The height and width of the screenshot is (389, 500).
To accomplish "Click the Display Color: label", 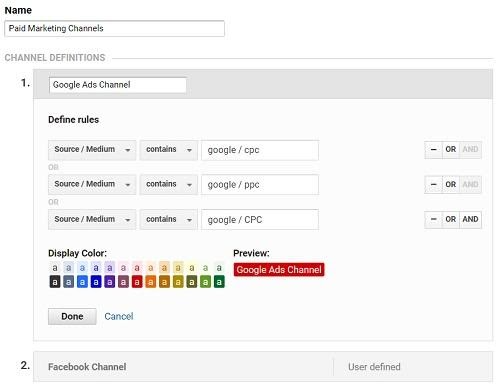I will tap(77, 253).
